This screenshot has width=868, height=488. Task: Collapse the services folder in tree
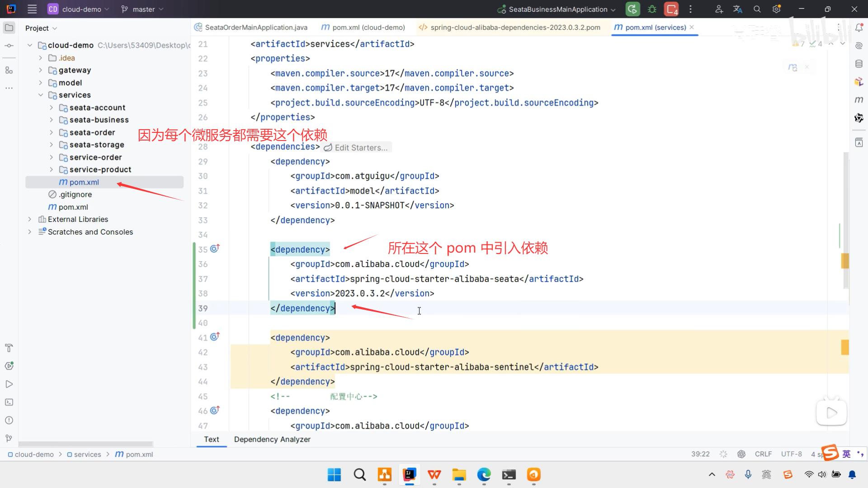pos(41,95)
